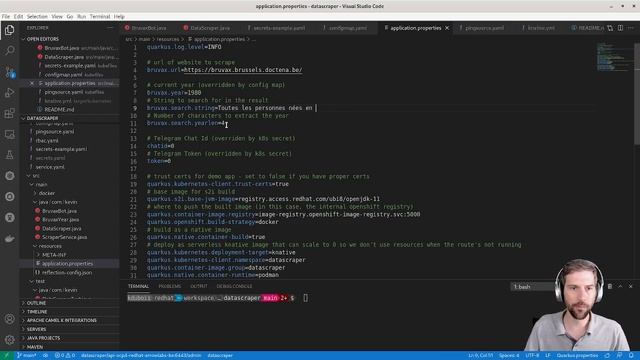Click the main branch indicator in status bar

click(26, 356)
